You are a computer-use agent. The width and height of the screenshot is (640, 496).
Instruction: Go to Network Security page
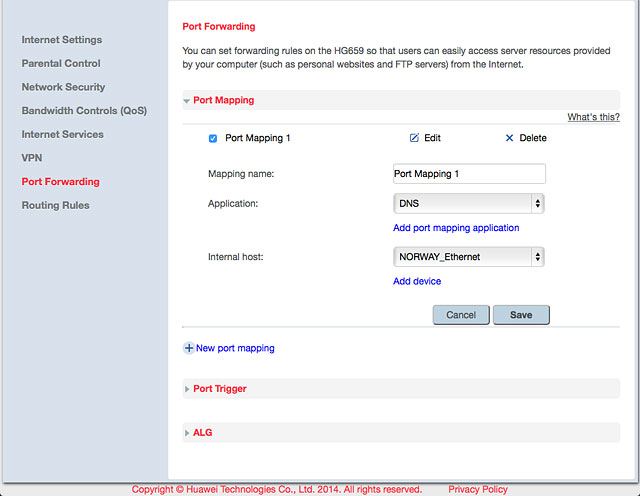pyautogui.click(x=63, y=87)
